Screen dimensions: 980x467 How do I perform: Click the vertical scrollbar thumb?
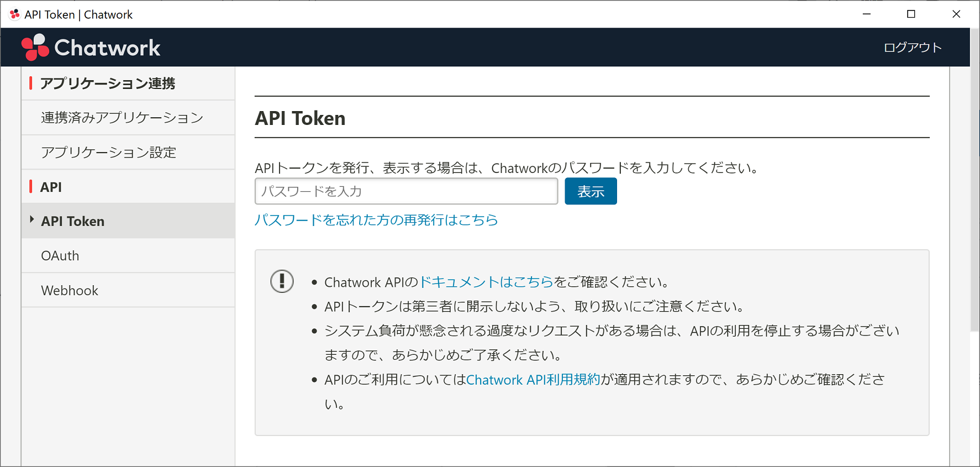pos(974,180)
